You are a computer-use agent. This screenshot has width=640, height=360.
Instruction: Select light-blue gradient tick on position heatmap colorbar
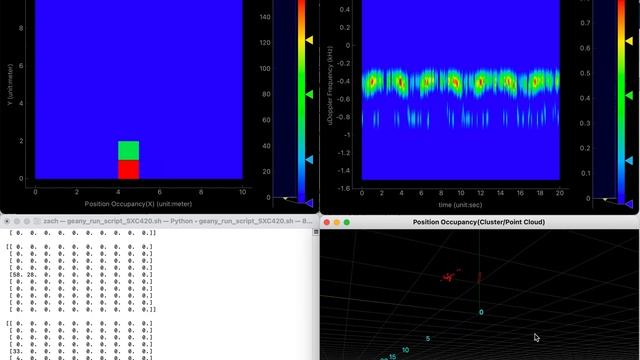(x=309, y=160)
